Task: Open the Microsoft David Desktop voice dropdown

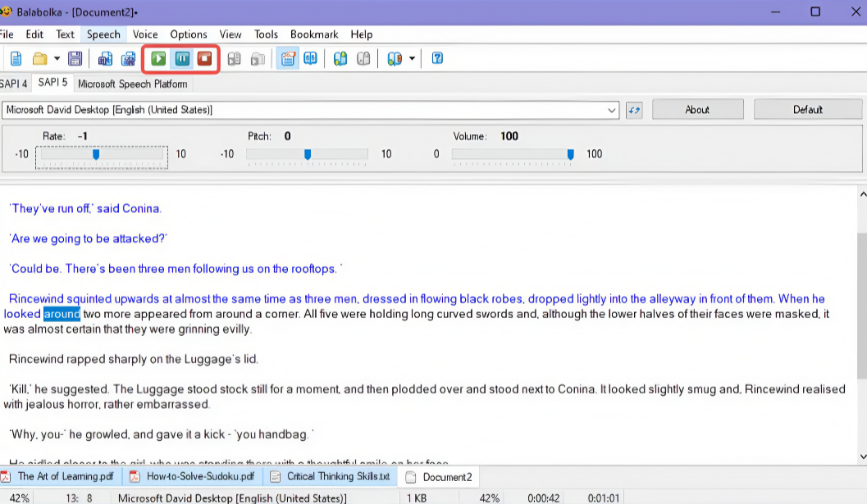Action: coord(310,110)
